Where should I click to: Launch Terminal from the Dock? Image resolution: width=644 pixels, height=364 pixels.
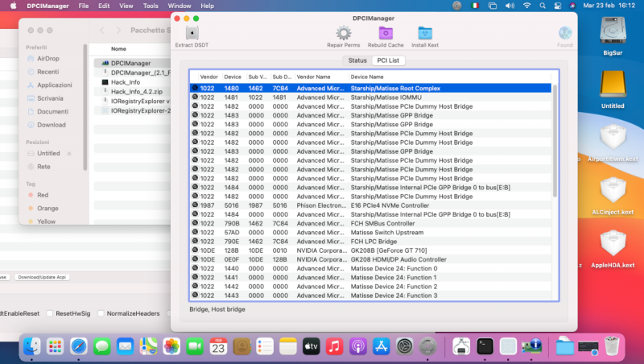pyautogui.click(x=485, y=346)
